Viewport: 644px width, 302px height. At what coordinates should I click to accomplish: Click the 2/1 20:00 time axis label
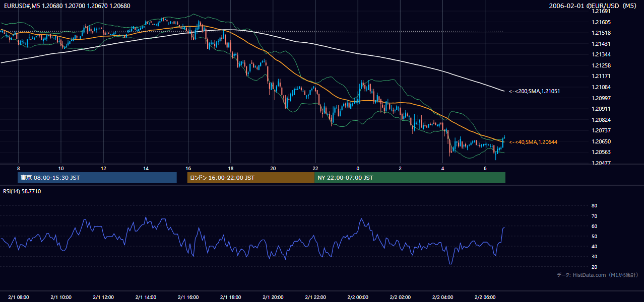point(273,297)
